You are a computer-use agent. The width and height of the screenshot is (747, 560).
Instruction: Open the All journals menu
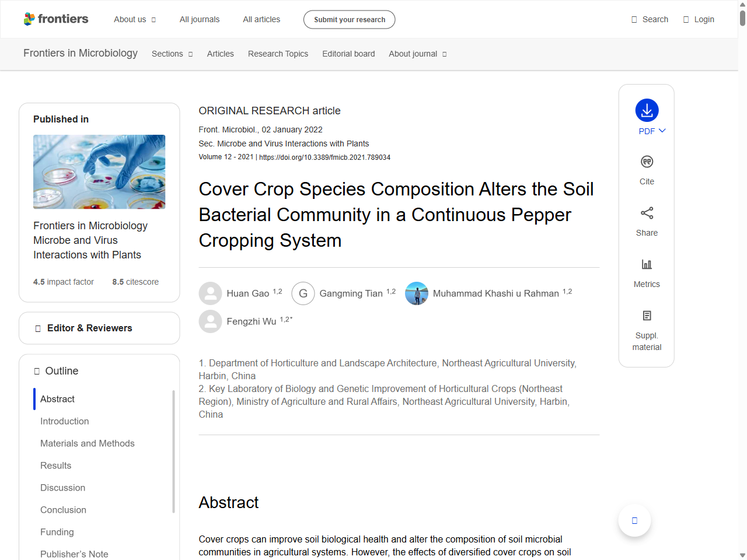pos(200,19)
